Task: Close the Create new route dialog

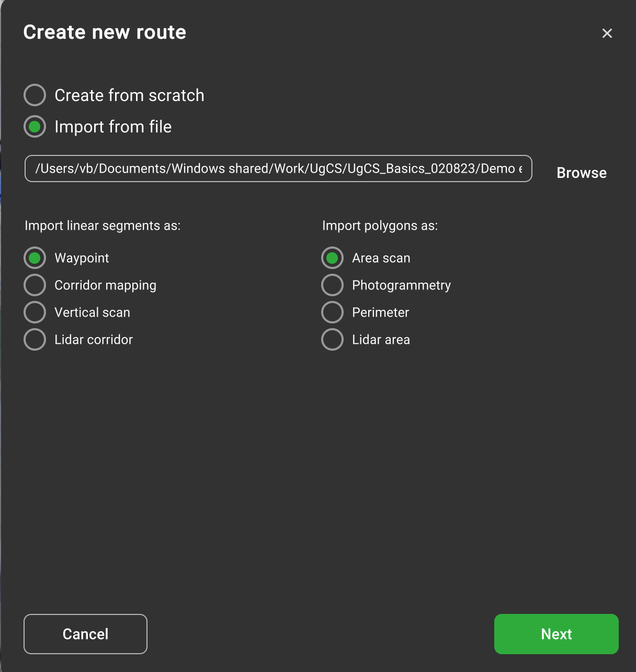Action: pyautogui.click(x=607, y=33)
